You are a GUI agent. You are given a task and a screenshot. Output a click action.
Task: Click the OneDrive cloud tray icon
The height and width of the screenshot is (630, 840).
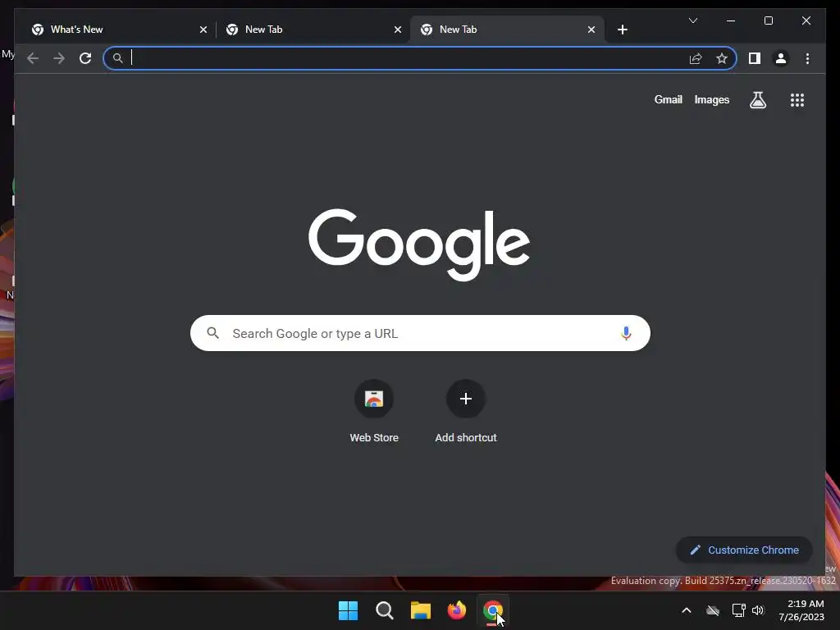click(x=713, y=610)
